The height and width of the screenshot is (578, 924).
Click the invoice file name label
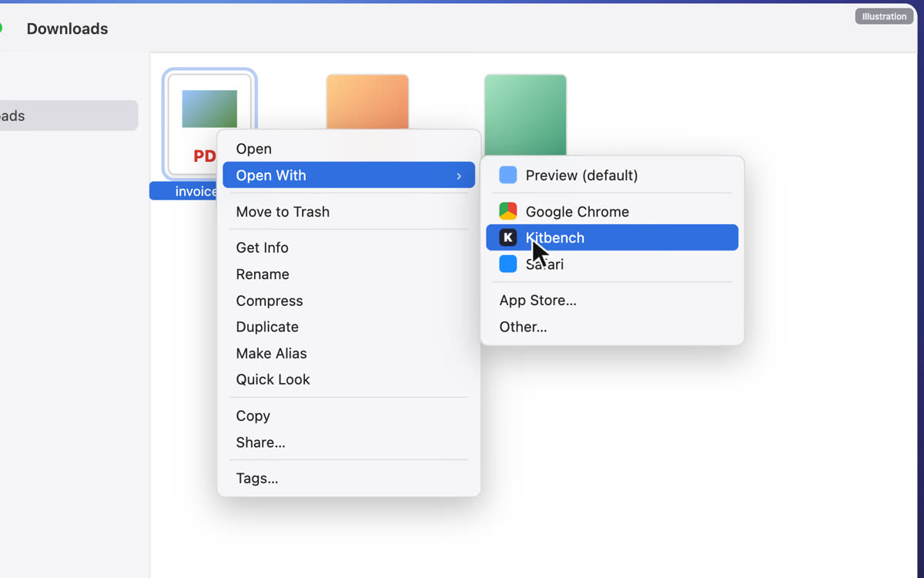[x=185, y=191]
